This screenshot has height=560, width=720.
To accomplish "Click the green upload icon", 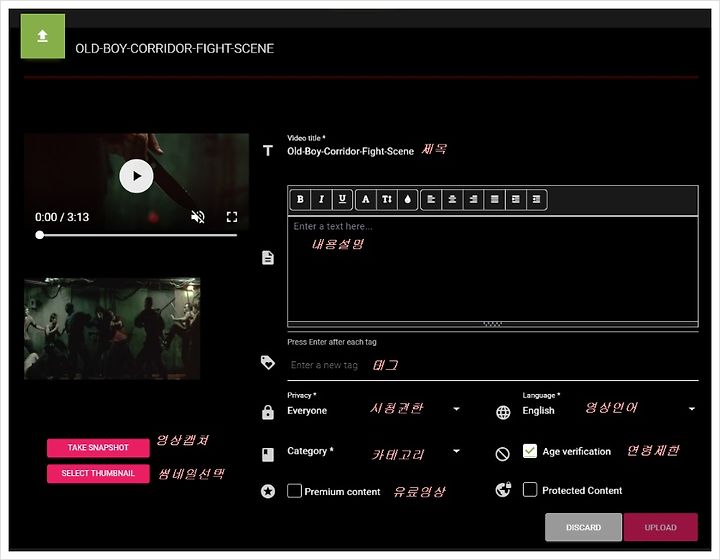I will click(x=43, y=36).
